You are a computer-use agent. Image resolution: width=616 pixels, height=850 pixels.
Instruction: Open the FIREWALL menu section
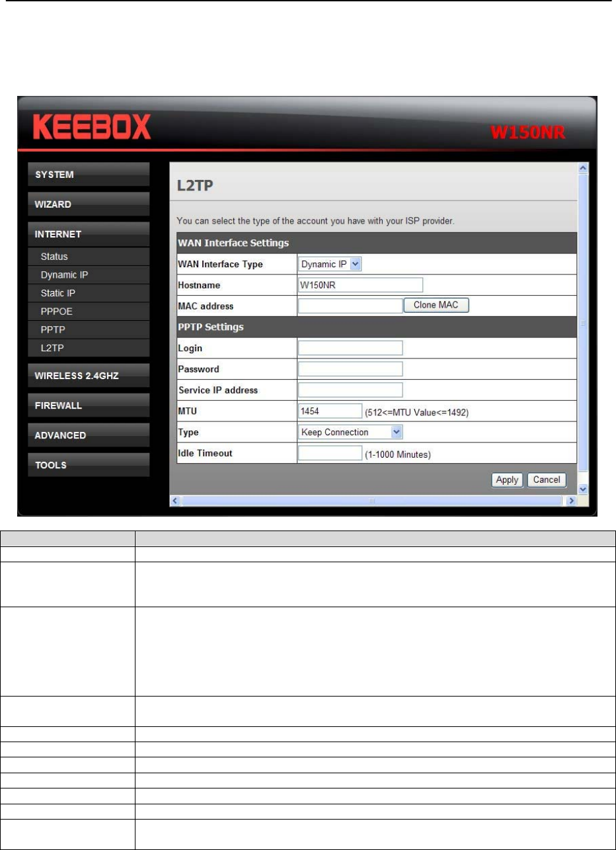click(x=89, y=405)
